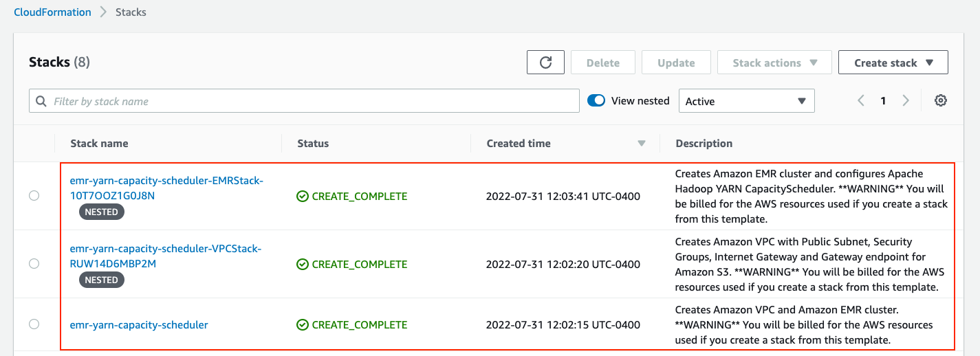The image size is (980, 356).
Task: Open the emr-yarn-capacity-scheduler parent stack link
Action: pos(139,325)
